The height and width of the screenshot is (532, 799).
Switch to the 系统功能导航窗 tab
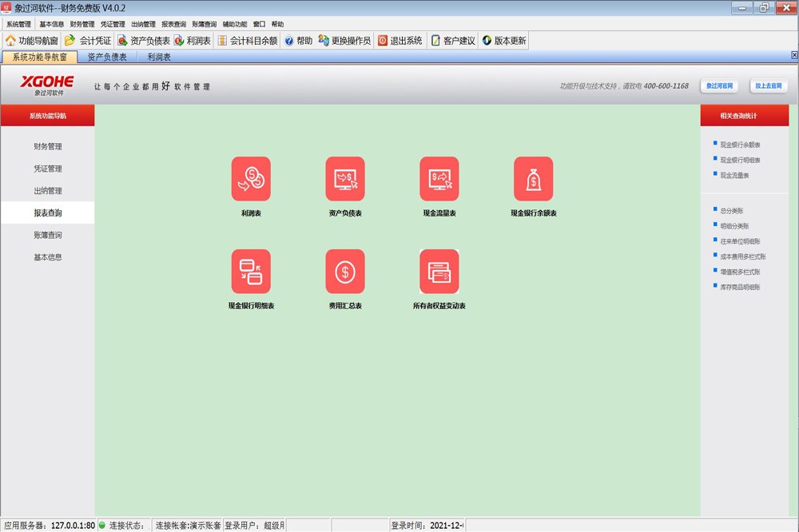tap(40, 57)
